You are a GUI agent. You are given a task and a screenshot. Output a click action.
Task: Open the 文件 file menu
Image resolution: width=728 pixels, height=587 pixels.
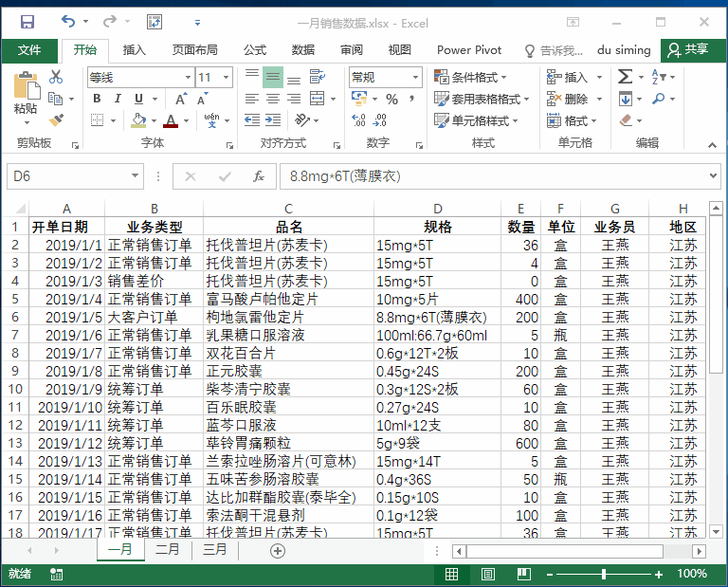click(x=29, y=50)
